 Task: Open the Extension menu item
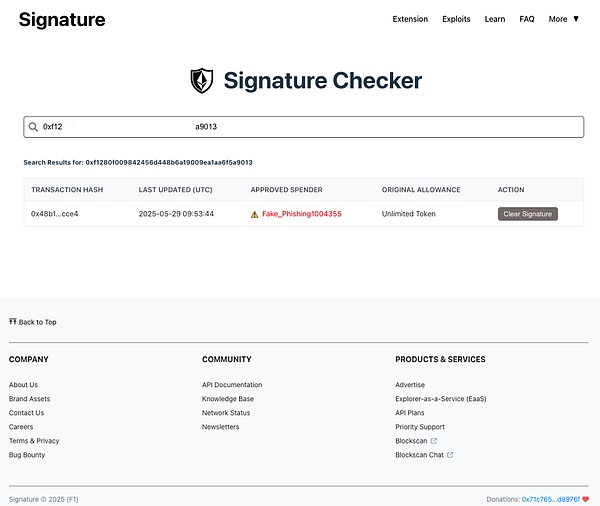point(410,19)
